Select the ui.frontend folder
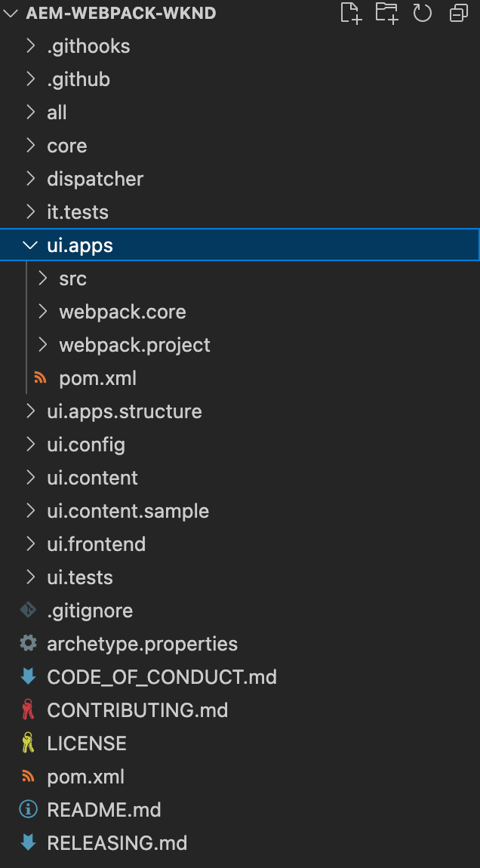The image size is (480, 868). 96,543
